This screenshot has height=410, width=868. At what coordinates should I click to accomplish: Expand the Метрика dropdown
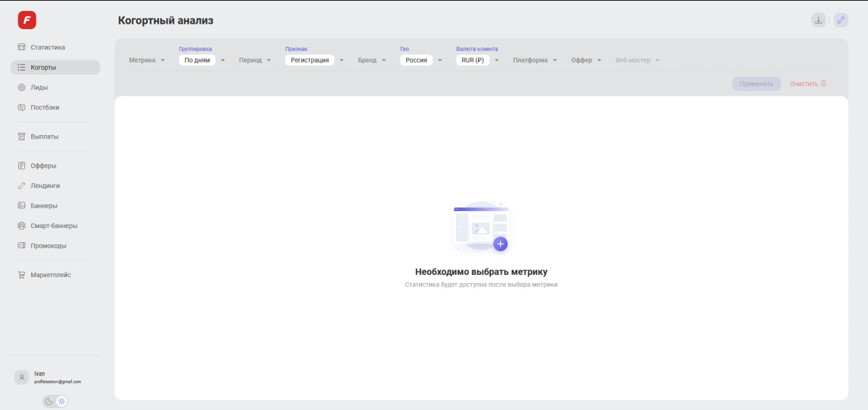tap(147, 60)
